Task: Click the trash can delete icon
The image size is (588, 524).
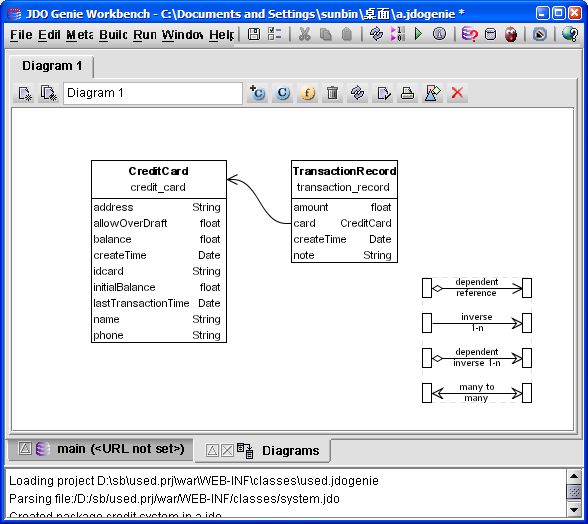Action: tap(332, 93)
